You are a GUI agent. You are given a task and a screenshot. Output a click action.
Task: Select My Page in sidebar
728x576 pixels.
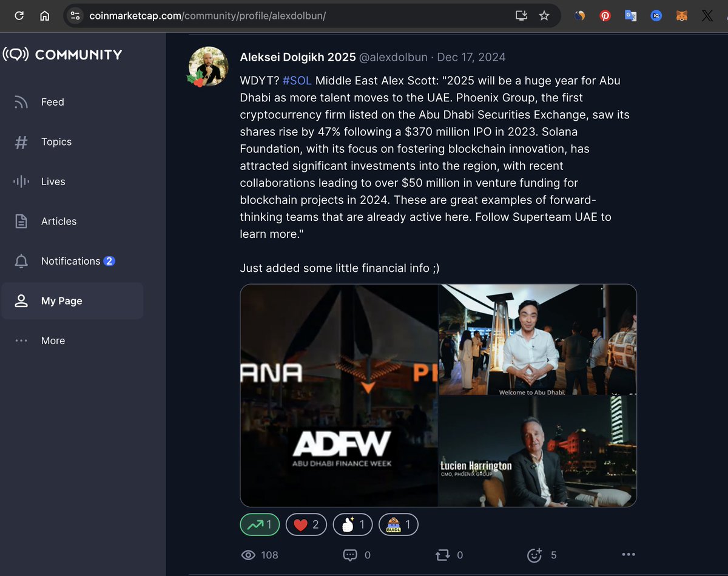pyautogui.click(x=72, y=300)
